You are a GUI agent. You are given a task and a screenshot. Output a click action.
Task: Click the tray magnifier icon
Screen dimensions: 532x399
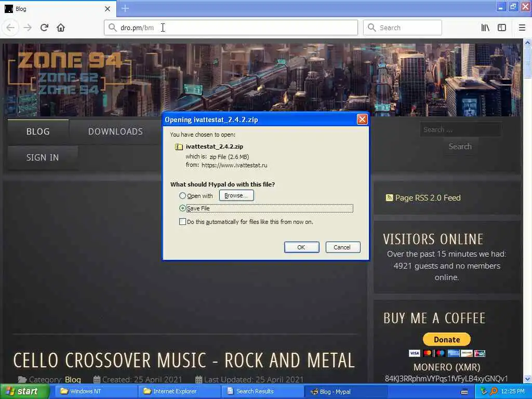click(x=494, y=392)
